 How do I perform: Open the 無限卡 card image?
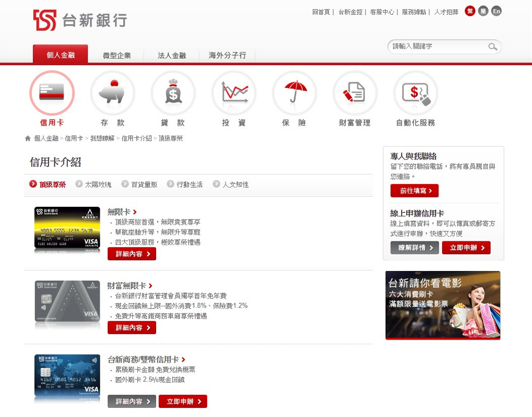click(x=67, y=227)
